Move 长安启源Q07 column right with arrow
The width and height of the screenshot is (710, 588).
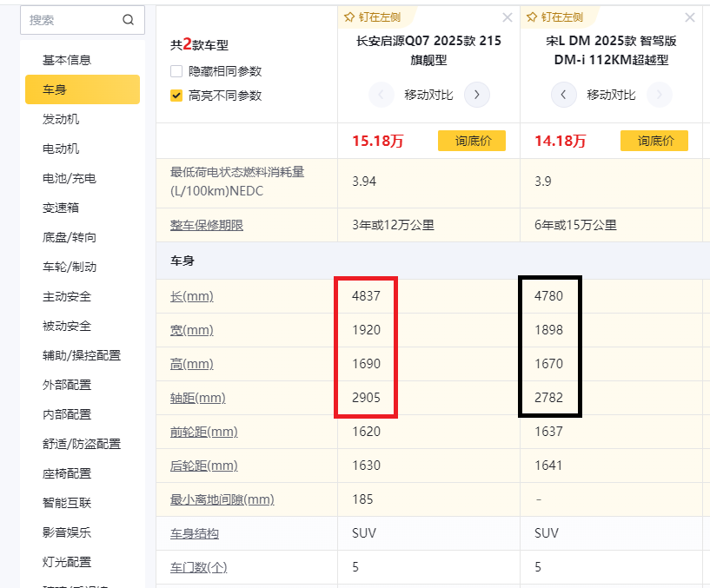click(x=477, y=95)
